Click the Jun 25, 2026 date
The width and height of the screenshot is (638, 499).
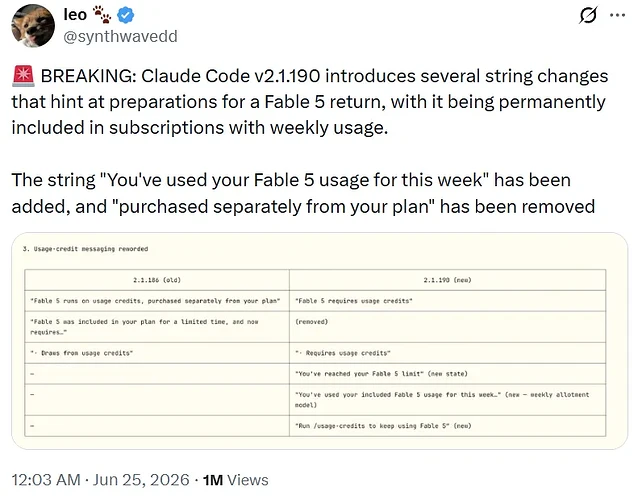coord(141,480)
